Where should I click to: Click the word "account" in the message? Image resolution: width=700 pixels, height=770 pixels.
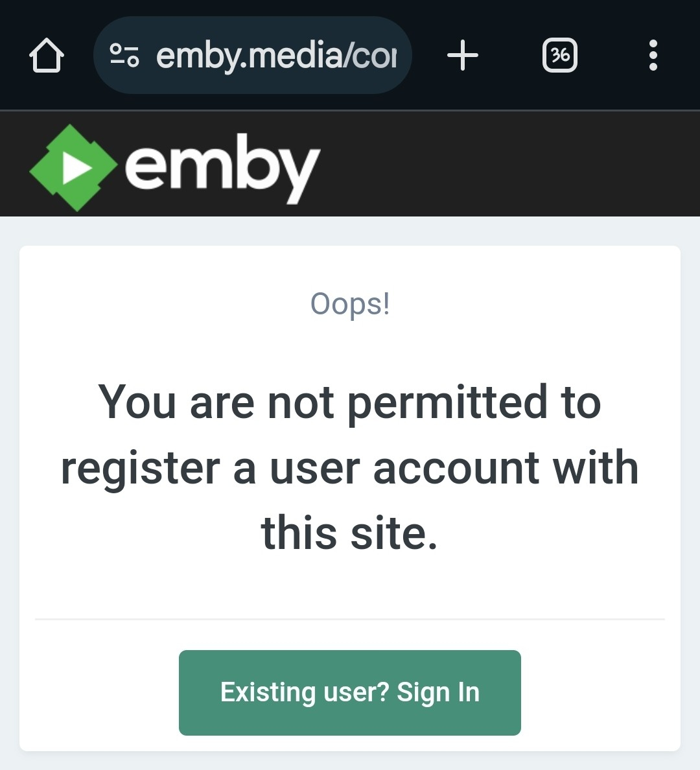(x=456, y=468)
